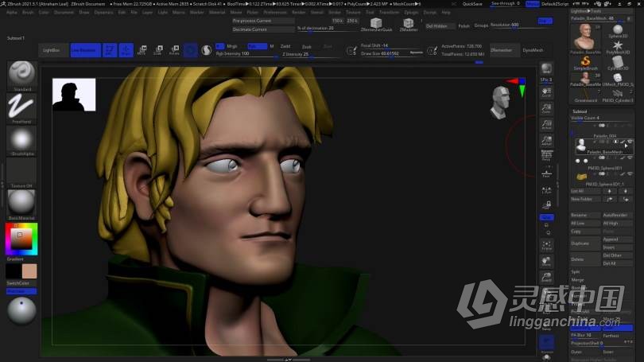Screen dimensions: 644x362
Task: Select the Sphere3D tool
Action: click(x=617, y=31)
